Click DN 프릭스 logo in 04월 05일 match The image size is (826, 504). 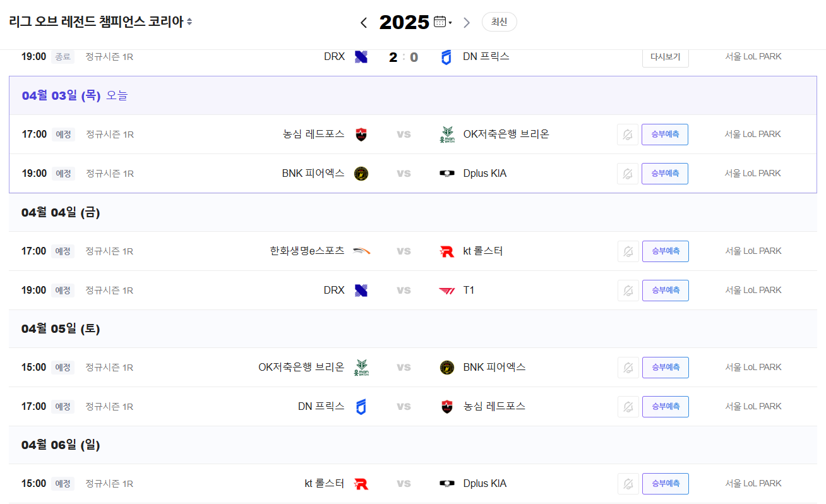click(361, 407)
